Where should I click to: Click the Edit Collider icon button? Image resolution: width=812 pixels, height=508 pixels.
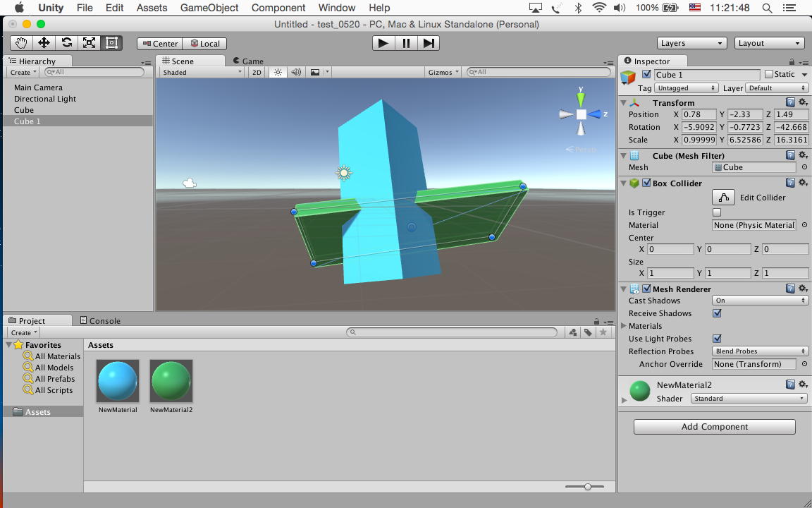[723, 198]
